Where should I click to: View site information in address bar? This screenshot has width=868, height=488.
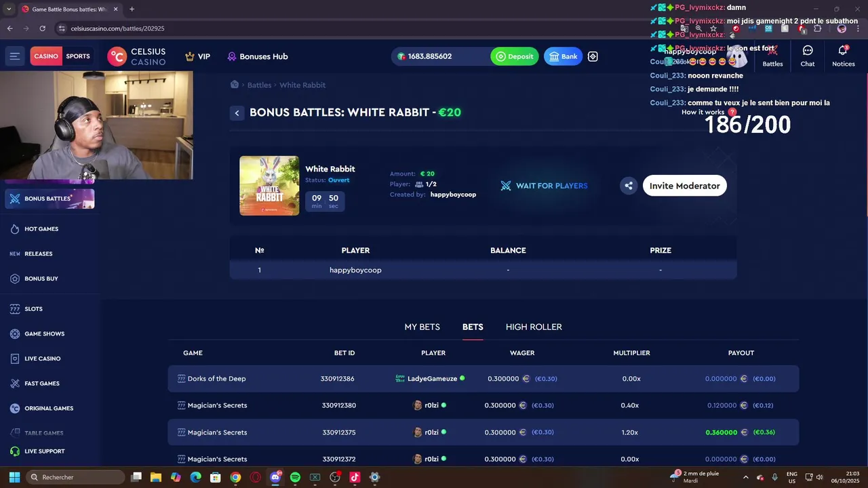coord(62,28)
